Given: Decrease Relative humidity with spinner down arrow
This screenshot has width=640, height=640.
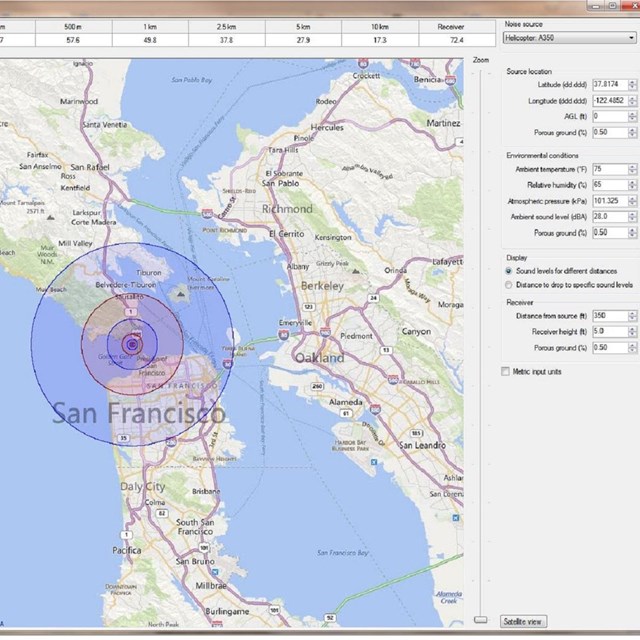Looking at the screenshot, I should click(x=632, y=188).
